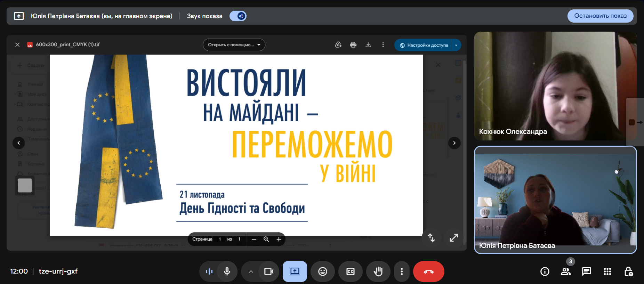This screenshot has width=644, height=284.
Task: Open file viewer more options menu
Action: [x=383, y=45]
